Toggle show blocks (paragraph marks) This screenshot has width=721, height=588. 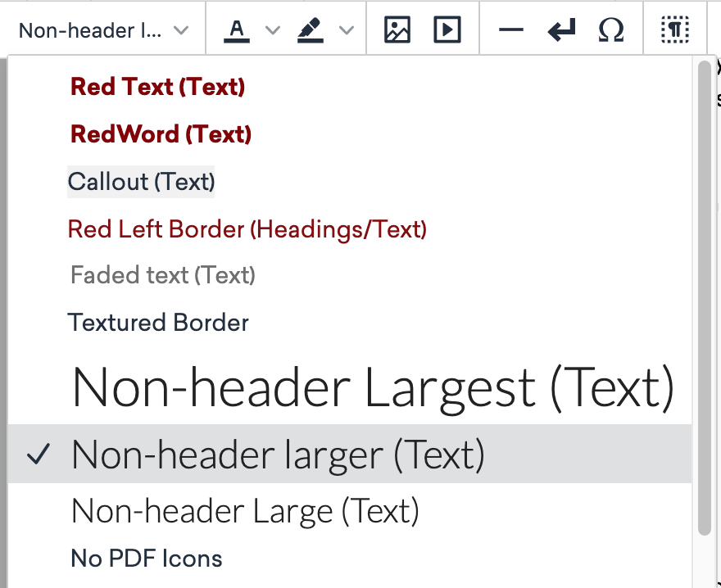(x=675, y=29)
